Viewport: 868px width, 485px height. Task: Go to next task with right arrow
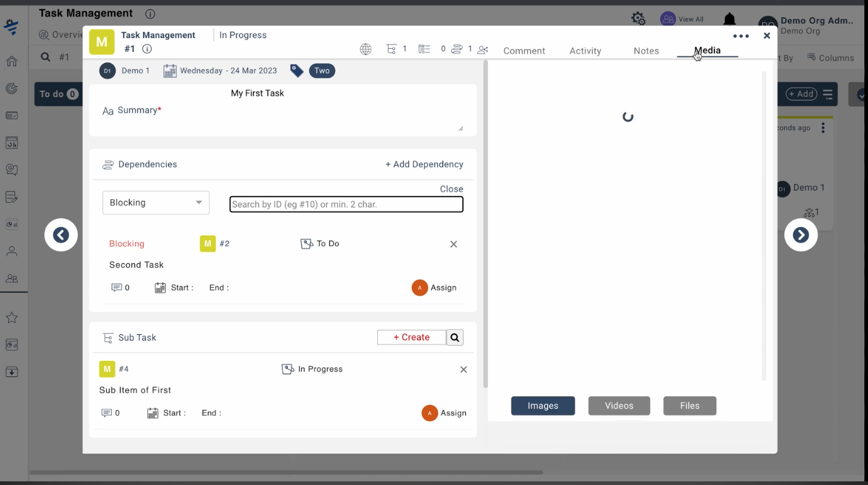(x=801, y=235)
